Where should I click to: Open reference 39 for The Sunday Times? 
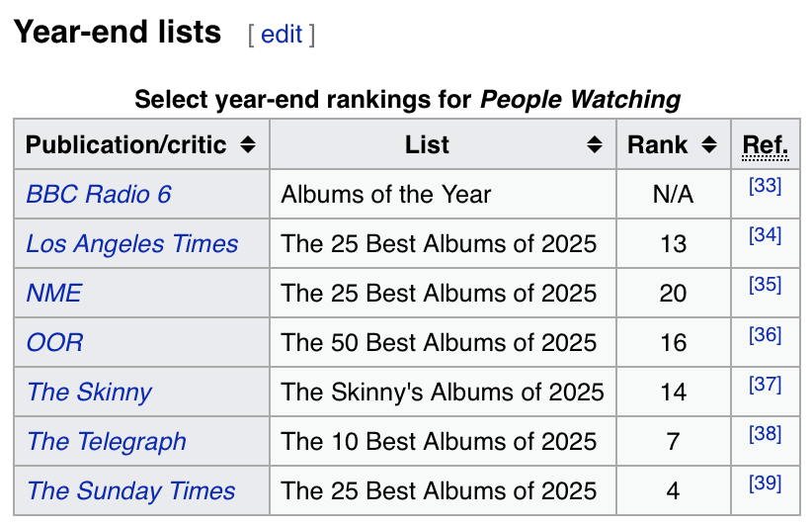[x=765, y=482]
